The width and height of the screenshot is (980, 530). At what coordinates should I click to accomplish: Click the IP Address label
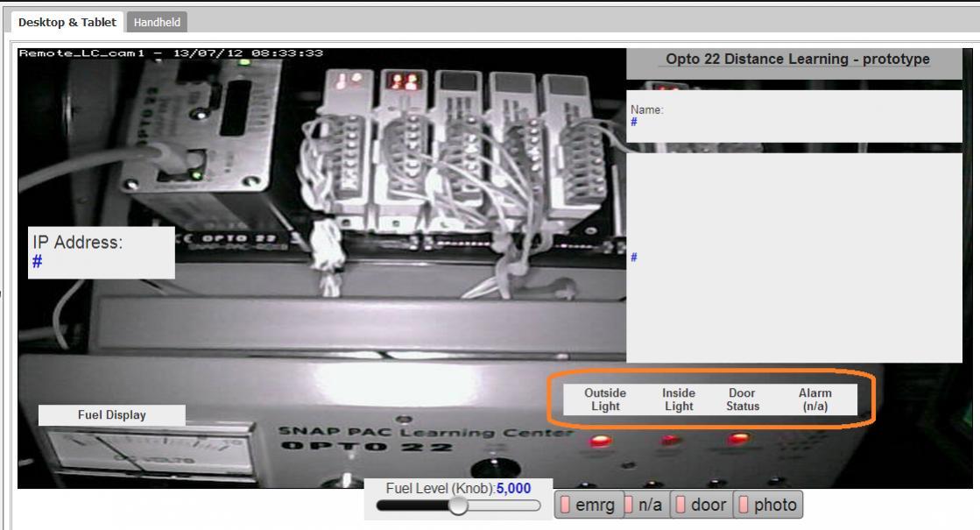coord(77,243)
